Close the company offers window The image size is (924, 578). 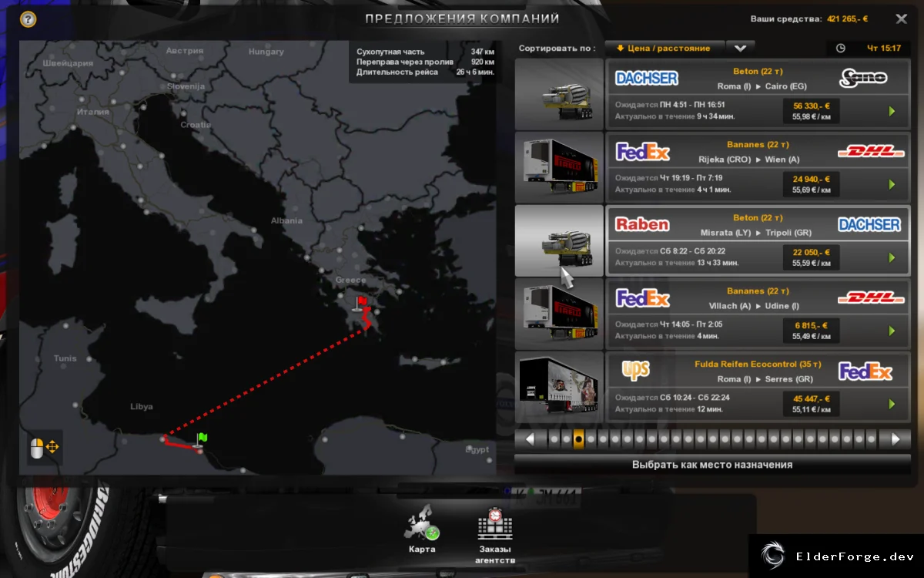[901, 19]
